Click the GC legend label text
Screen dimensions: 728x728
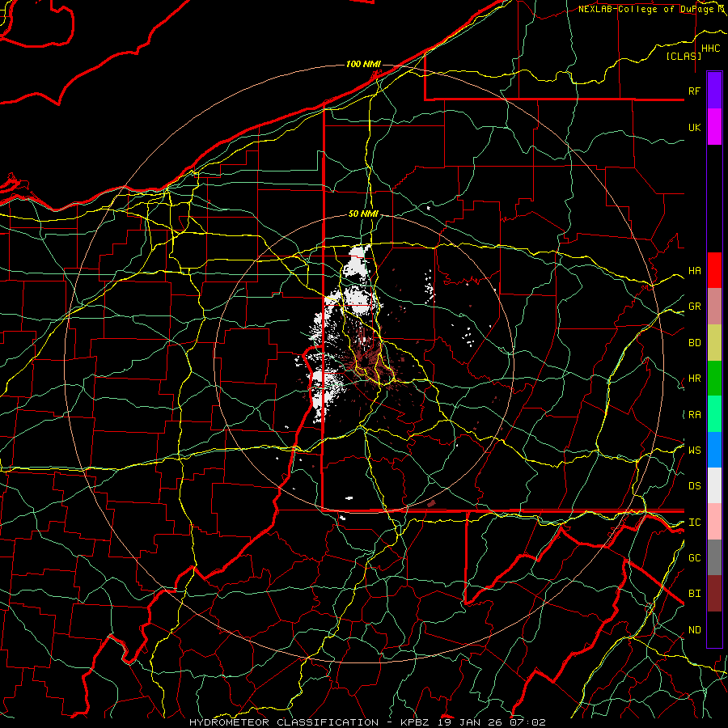[x=694, y=558]
